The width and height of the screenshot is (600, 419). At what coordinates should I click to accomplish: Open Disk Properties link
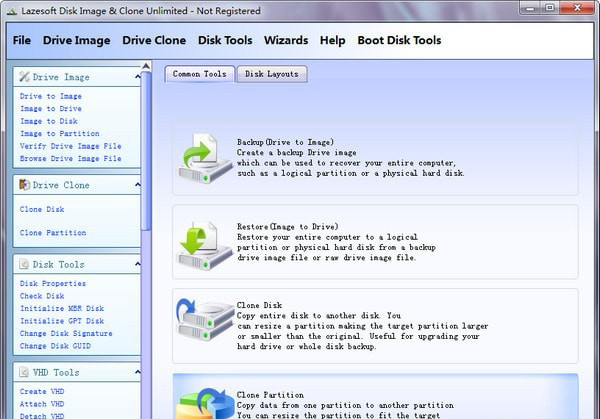pos(53,284)
